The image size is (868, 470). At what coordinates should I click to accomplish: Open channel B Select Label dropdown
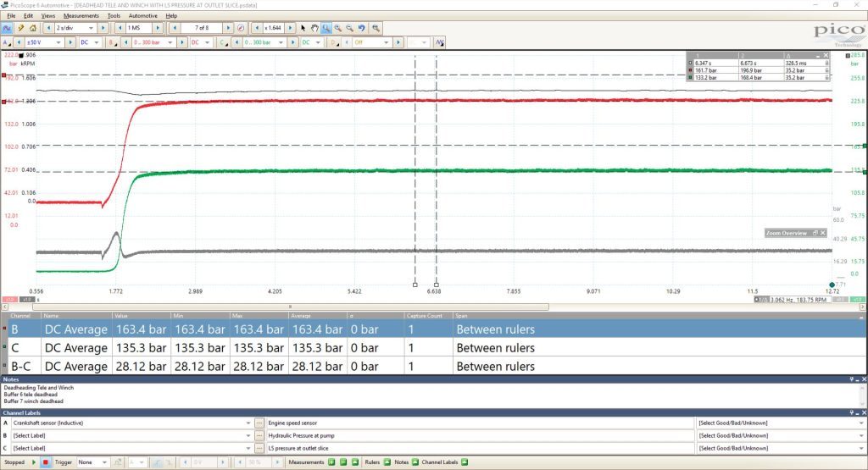pyautogui.click(x=248, y=436)
